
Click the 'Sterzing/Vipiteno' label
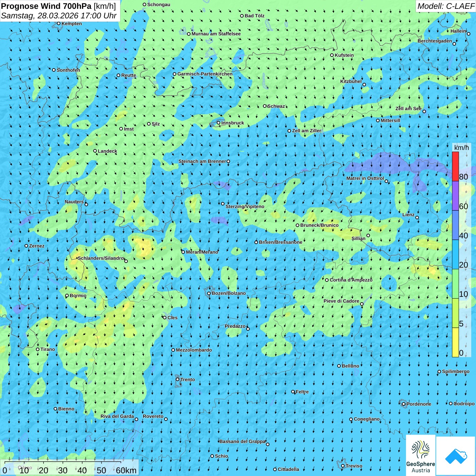click(x=245, y=206)
